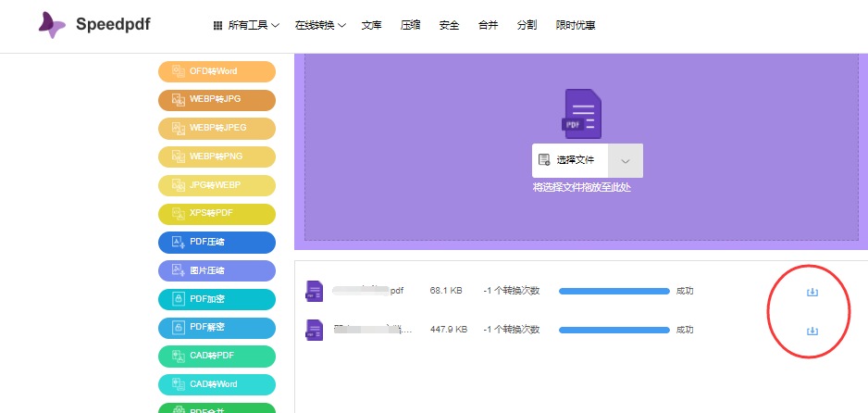This screenshot has width=868, height=413.
Task: Open the 所有工具 grid menu
Action: pyautogui.click(x=246, y=26)
